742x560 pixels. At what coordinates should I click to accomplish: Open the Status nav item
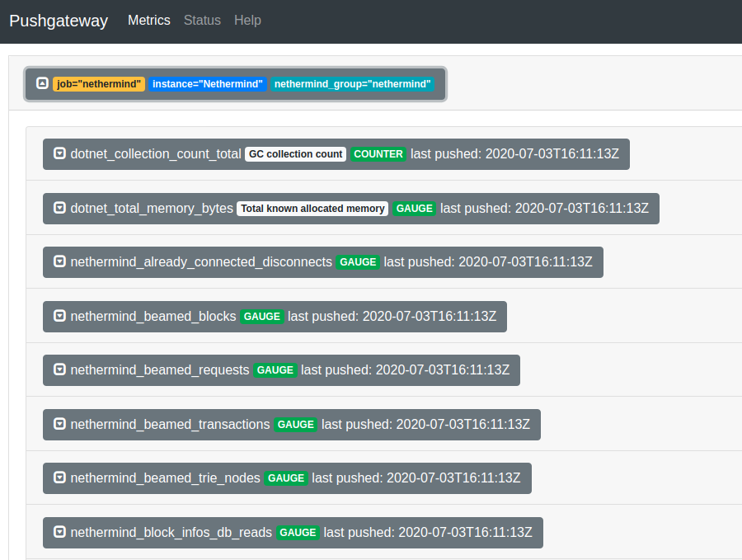click(202, 21)
